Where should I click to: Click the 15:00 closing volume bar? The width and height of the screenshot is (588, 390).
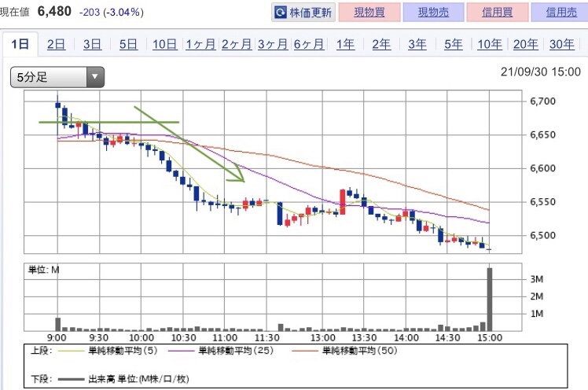[x=490, y=300]
